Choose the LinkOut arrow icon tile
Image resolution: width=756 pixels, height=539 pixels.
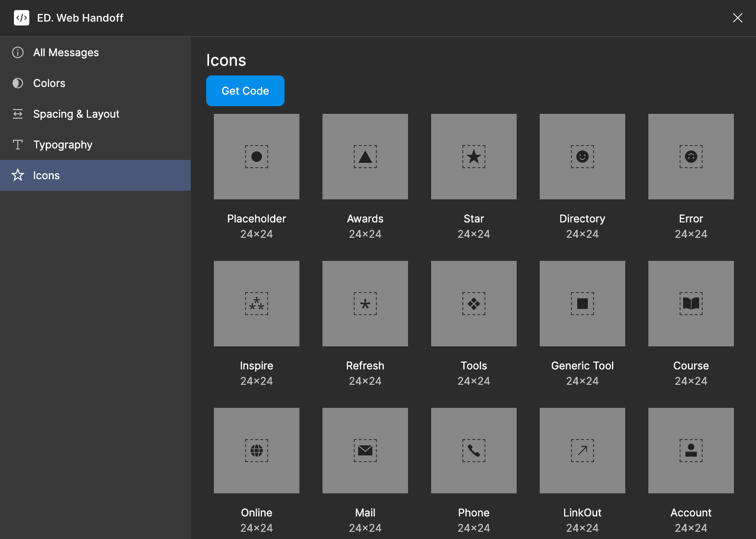582,451
